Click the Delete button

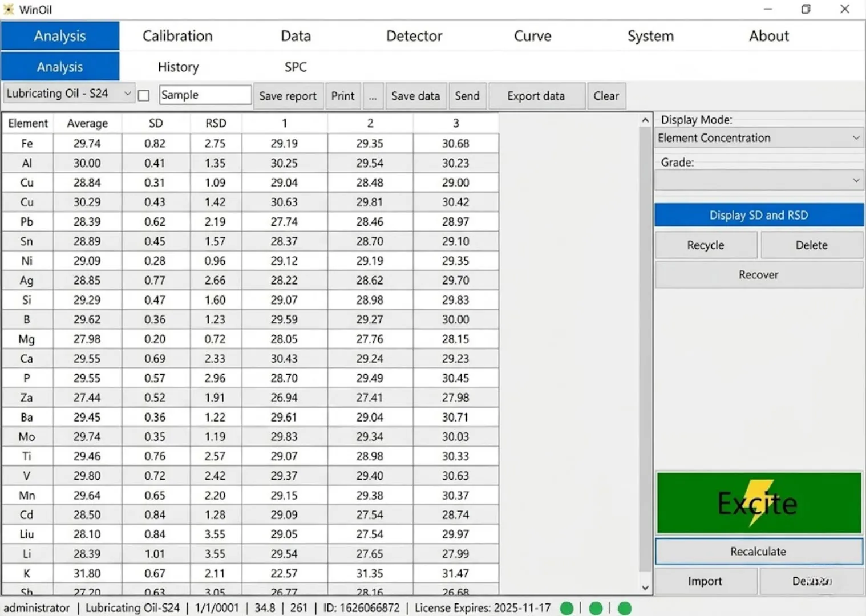(811, 245)
